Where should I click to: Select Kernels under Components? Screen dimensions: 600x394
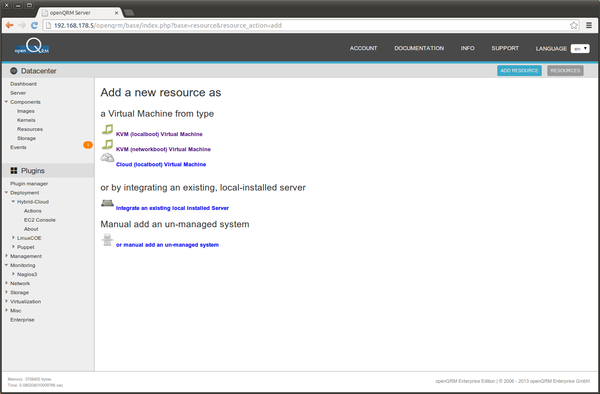click(x=26, y=120)
